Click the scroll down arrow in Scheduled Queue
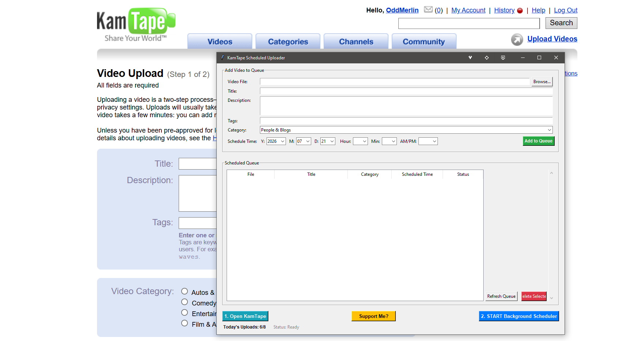Image resolution: width=644 pixels, height=341 pixels. coord(551,298)
